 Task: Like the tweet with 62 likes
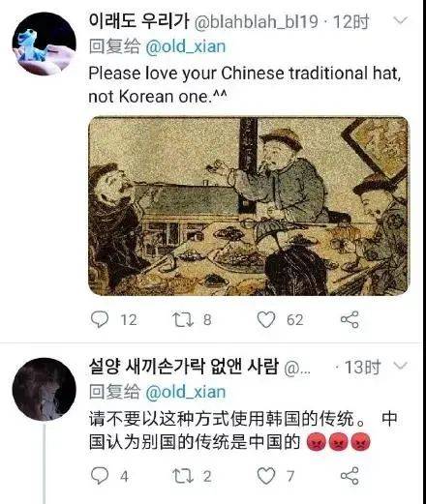(x=266, y=319)
